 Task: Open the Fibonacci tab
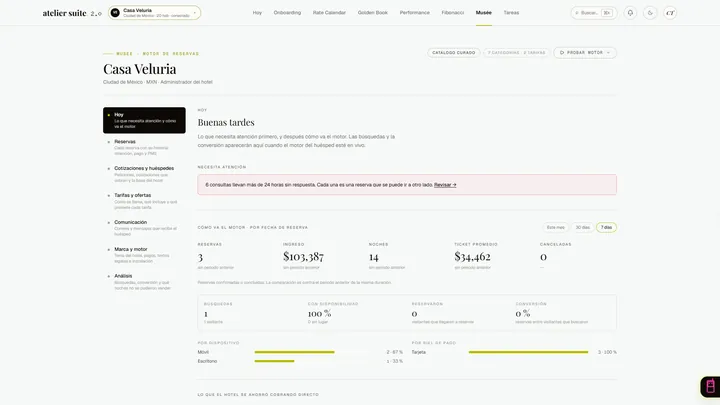[x=453, y=13]
